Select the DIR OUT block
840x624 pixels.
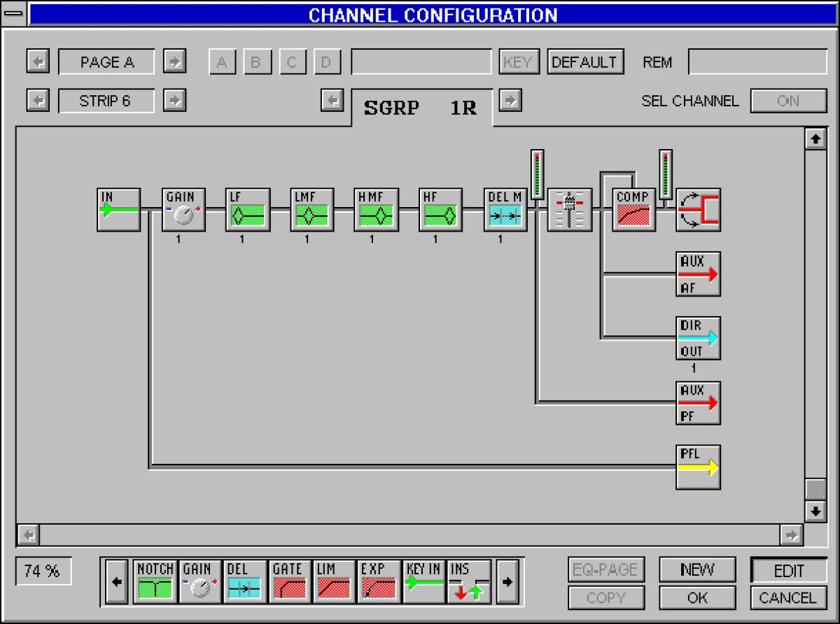click(699, 338)
